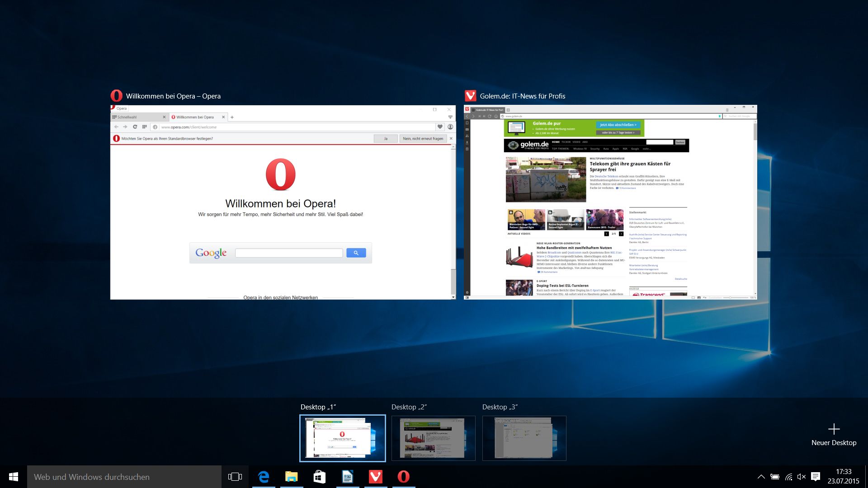Switch to the Schnellwahl tab in Opera
Image resolution: width=868 pixels, height=488 pixels.
click(x=140, y=117)
